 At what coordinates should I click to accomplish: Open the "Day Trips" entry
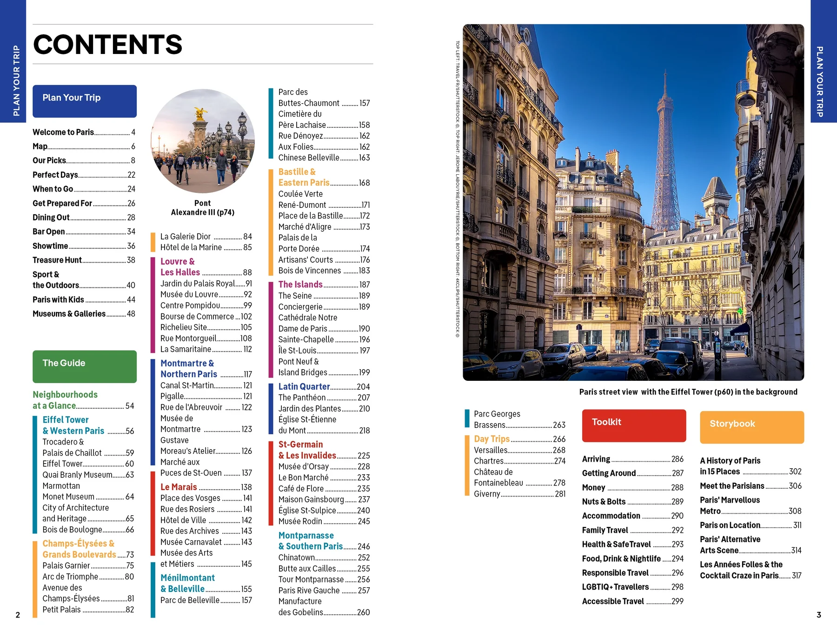coord(492,438)
